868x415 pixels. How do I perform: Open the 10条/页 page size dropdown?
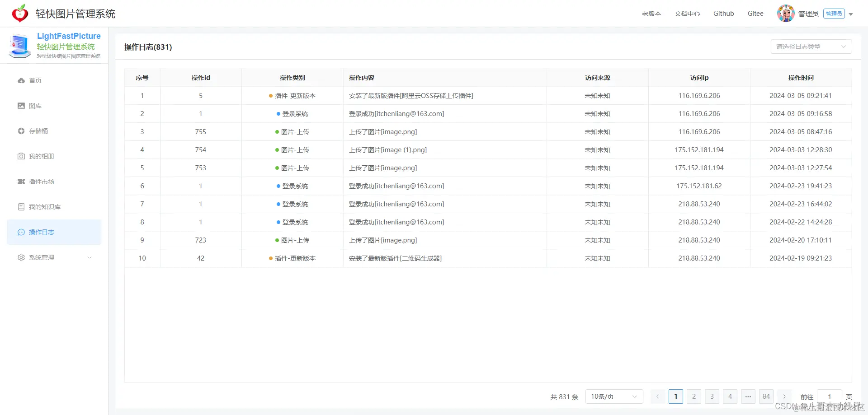[x=614, y=396]
